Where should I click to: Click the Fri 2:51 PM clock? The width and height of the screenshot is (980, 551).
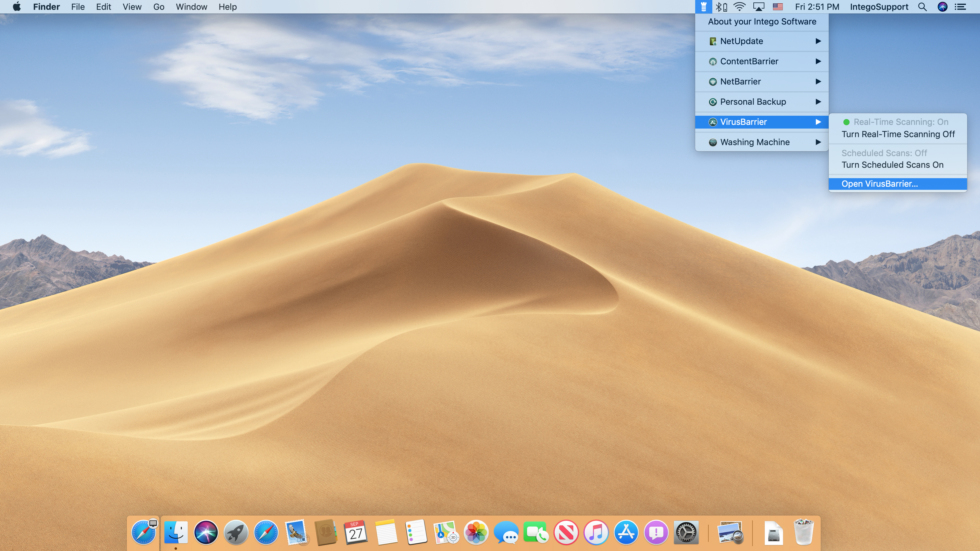pos(817,7)
